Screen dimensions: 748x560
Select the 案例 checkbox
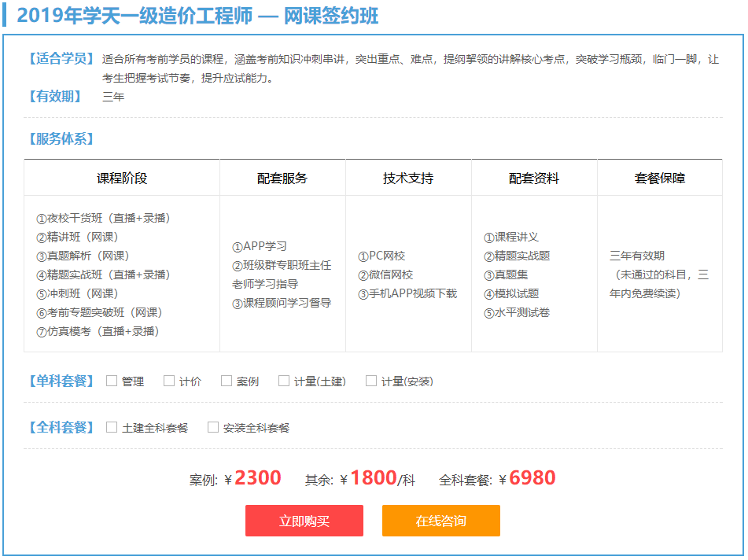tap(226, 380)
